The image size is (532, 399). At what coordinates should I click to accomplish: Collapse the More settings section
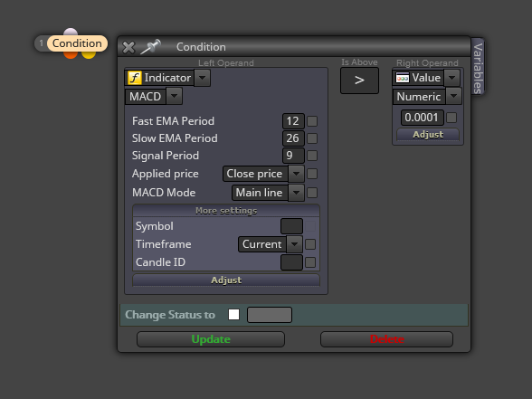[226, 211]
